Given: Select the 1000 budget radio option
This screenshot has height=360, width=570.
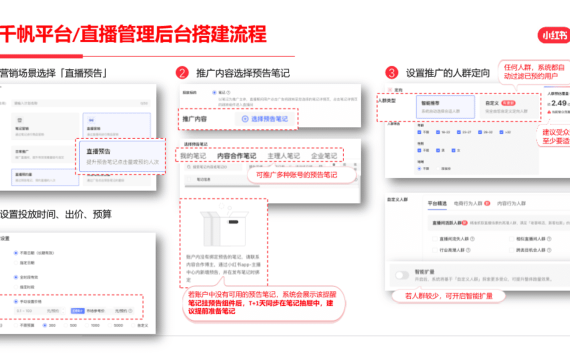Looking at the screenshot, I should [x=87, y=325].
